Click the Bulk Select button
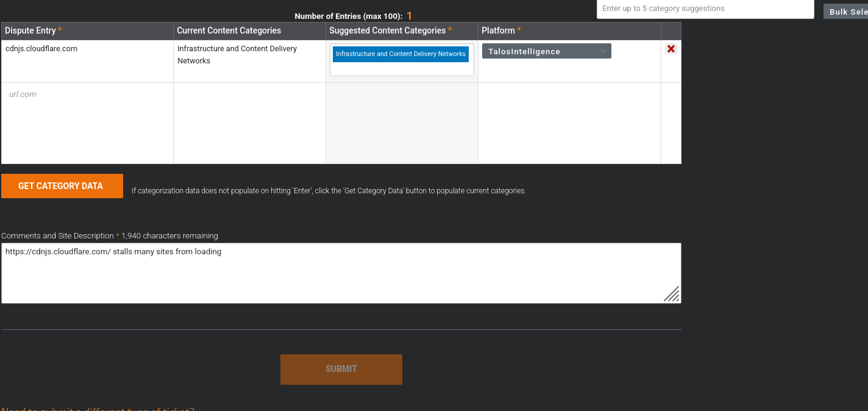 click(847, 11)
